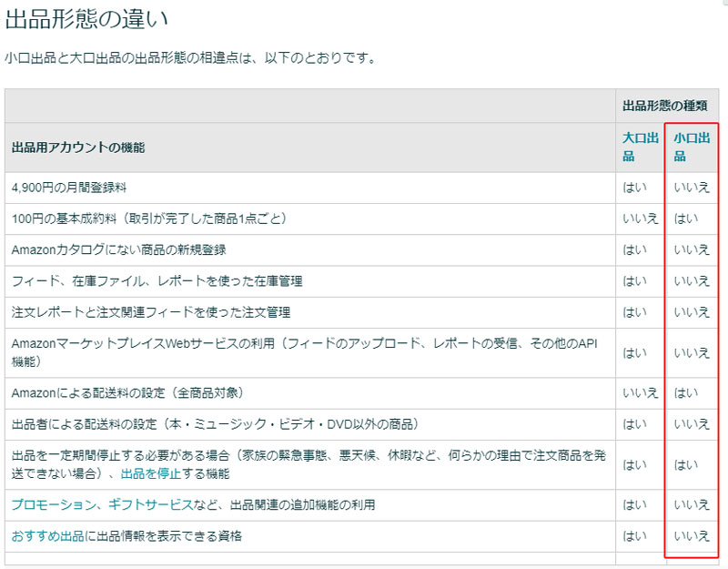The width and height of the screenshot is (728, 569).
Task: Click いいえ cell beside 月間登録料 row
Action: (692, 187)
